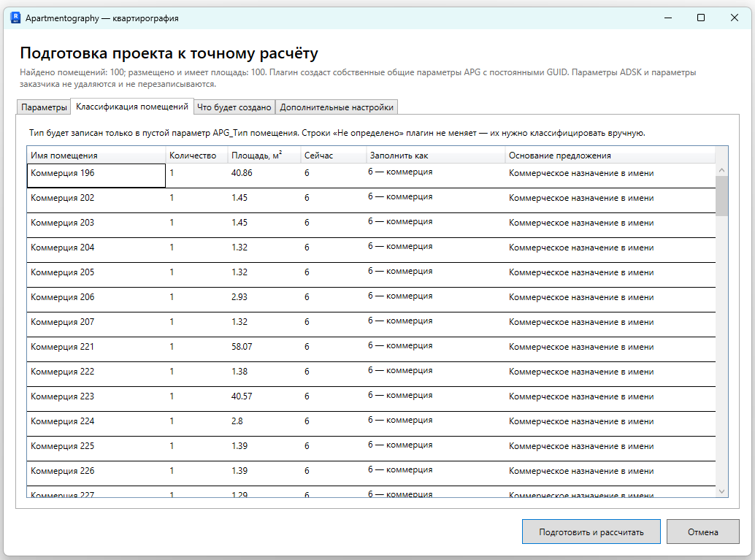Close the Apartmentography window
755x560 pixels.
(735, 18)
